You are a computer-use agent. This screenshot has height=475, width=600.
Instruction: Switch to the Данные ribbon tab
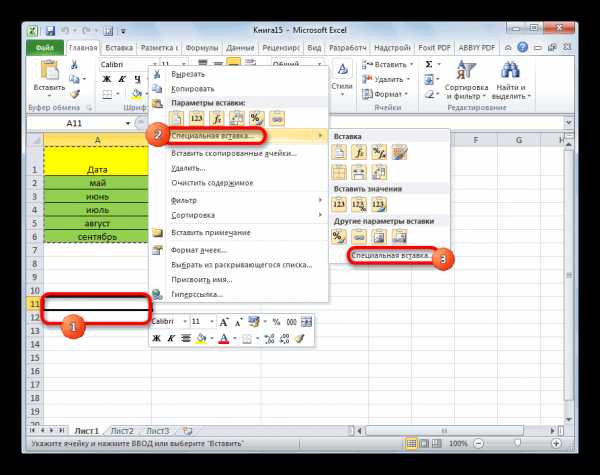point(240,48)
